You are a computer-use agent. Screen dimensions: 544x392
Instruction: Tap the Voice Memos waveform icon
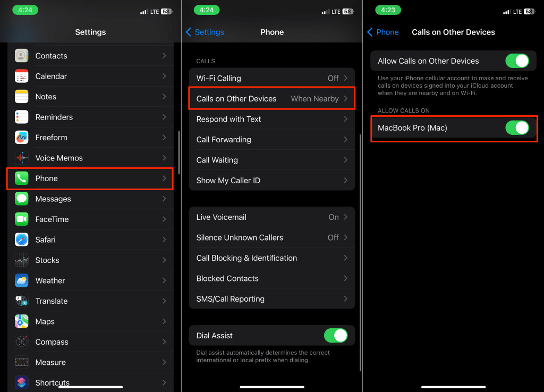click(21, 158)
